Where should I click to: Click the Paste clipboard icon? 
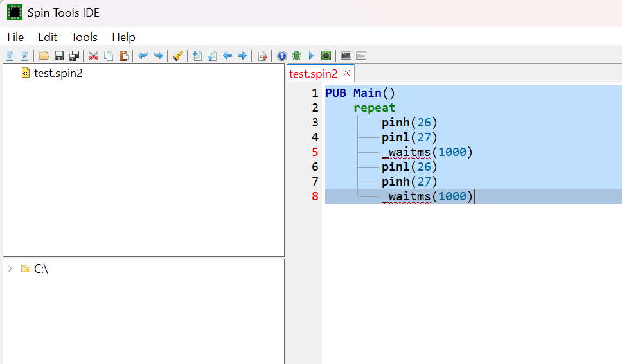(x=124, y=56)
